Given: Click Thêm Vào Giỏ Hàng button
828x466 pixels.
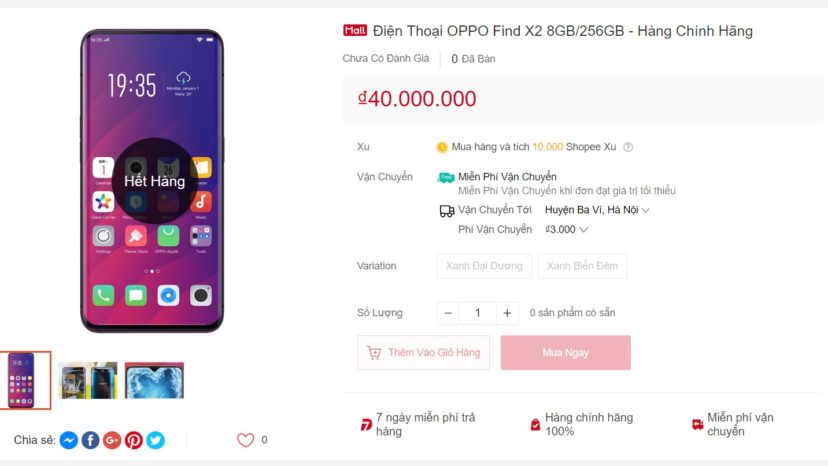Looking at the screenshot, I should click(x=424, y=352).
